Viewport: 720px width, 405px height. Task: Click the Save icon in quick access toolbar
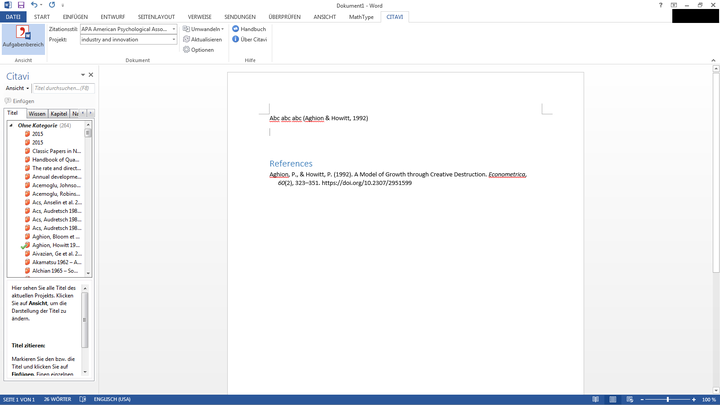21,5
